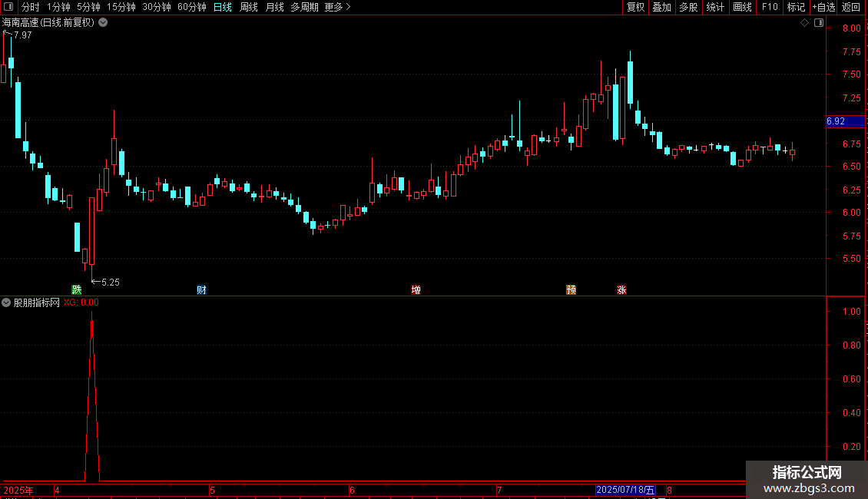Click the 1.00 indicator axis label
Viewport: 868px width, 499px height.
(851, 312)
